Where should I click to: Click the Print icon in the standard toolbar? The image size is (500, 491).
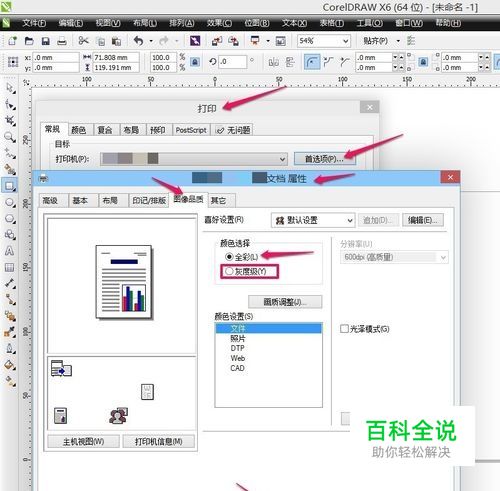pos(62,41)
